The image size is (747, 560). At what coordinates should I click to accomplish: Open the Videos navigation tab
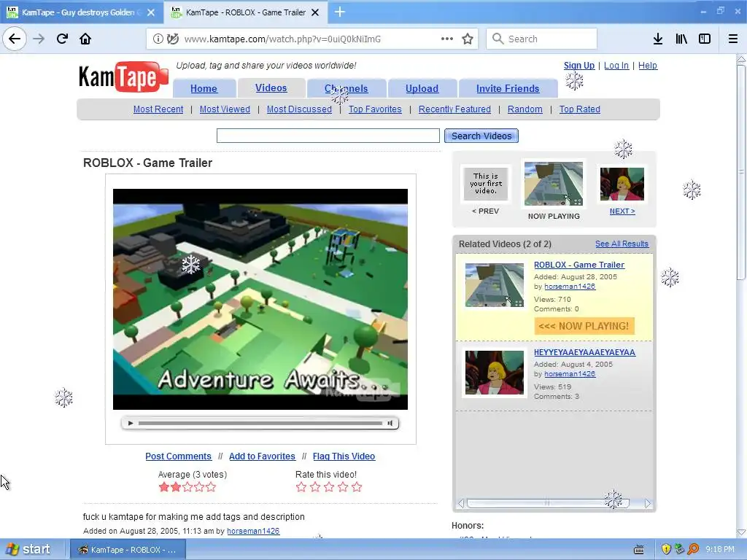pos(271,88)
